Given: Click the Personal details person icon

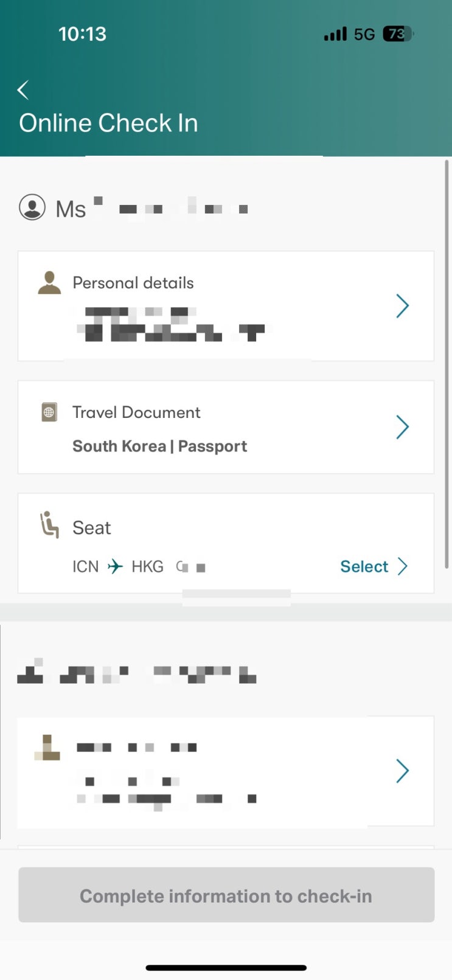Looking at the screenshot, I should [49, 283].
